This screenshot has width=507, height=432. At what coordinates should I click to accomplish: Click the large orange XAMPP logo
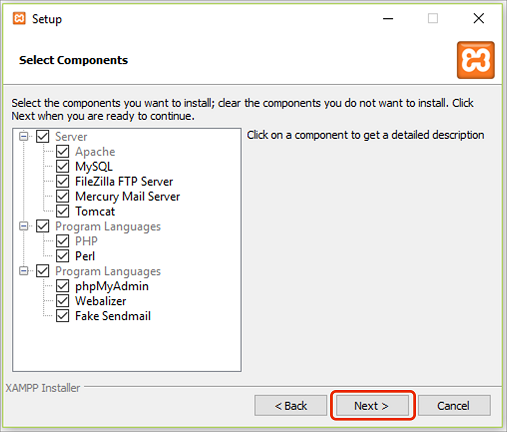point(476,60)
